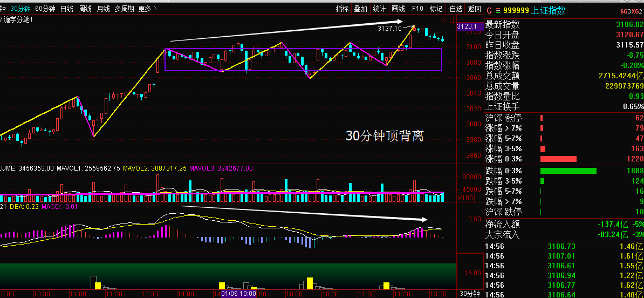Screen dimensions: 644x298
Task: Click the DEA: 0.22 indicator label
Action: (24, 207)
